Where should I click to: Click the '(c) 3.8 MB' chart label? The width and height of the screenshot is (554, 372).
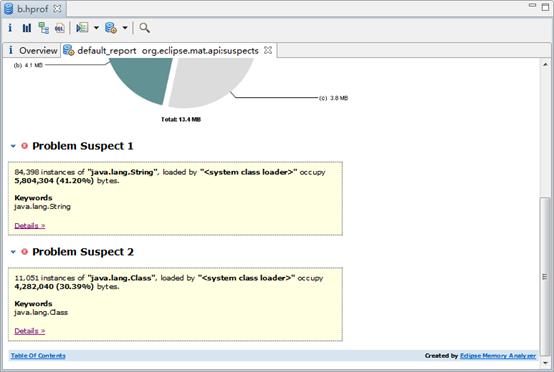click(x=334, y=98)
